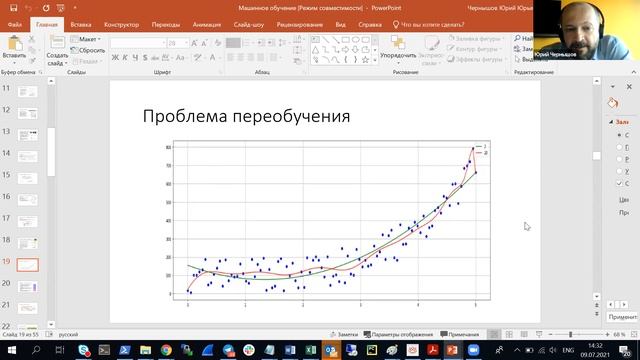Switch to the Конструктор ribbon tab
The height and width of the screenshot is (360, 640).
pos(121,24)
